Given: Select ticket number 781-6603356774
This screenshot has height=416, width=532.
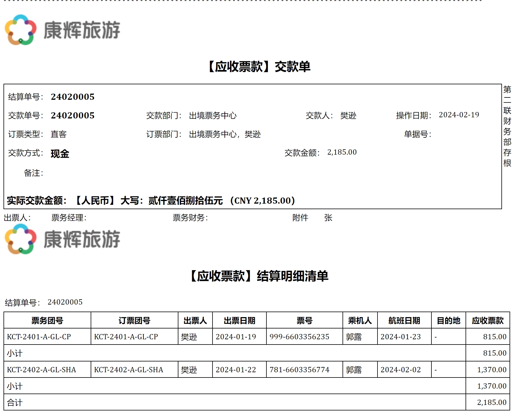Looking at the screenshot, I should tap(299, 370).
